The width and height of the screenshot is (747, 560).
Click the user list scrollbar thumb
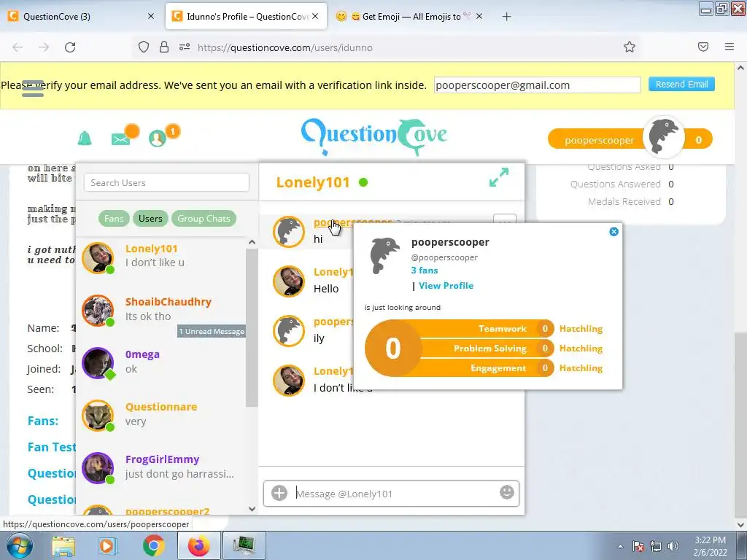[x=252, y=327]
